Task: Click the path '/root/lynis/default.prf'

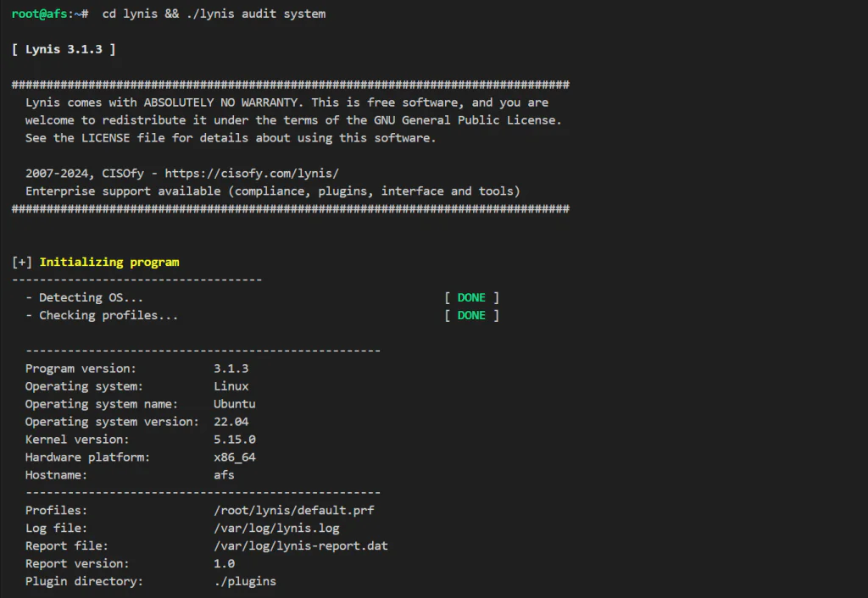Action: click(x=294, y=510)
